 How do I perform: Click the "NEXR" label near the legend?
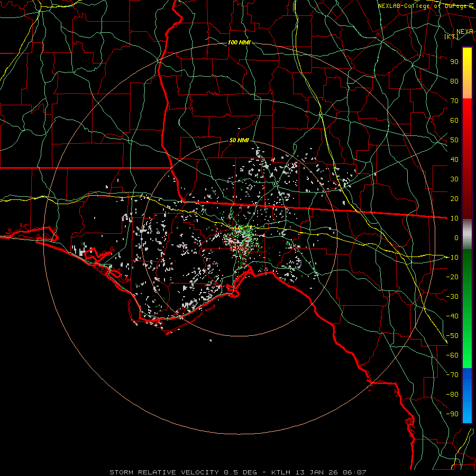pos(464,32)
